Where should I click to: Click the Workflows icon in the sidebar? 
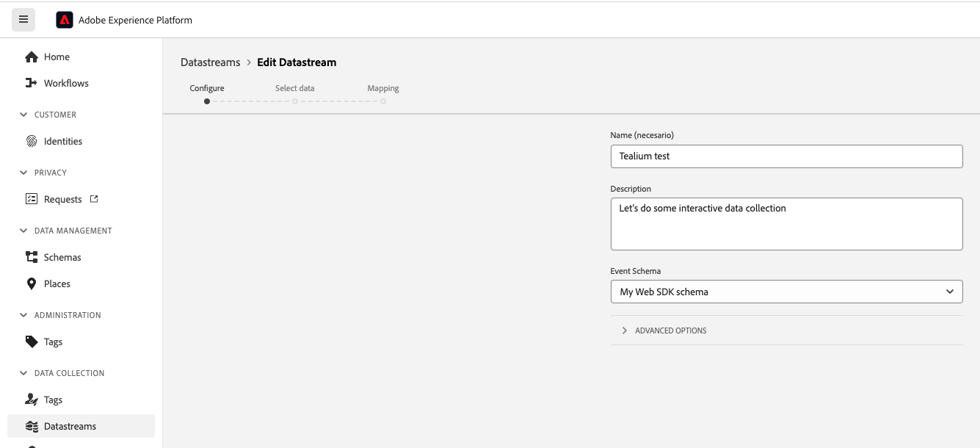[x=32, y=83]
